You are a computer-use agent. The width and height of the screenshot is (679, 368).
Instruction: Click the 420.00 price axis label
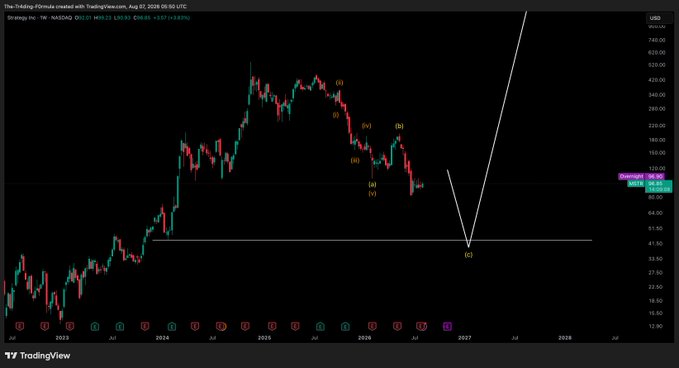point(656,80)
